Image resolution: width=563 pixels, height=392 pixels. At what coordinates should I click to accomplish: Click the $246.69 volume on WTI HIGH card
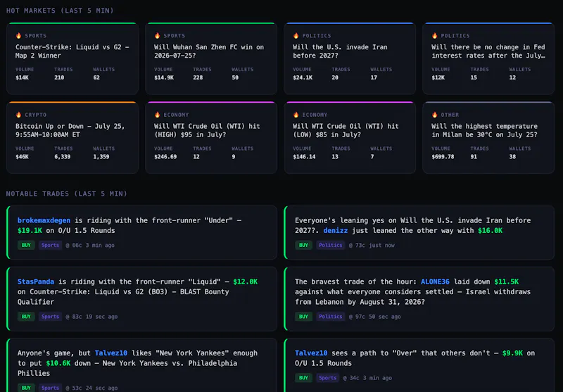[165, 157]
